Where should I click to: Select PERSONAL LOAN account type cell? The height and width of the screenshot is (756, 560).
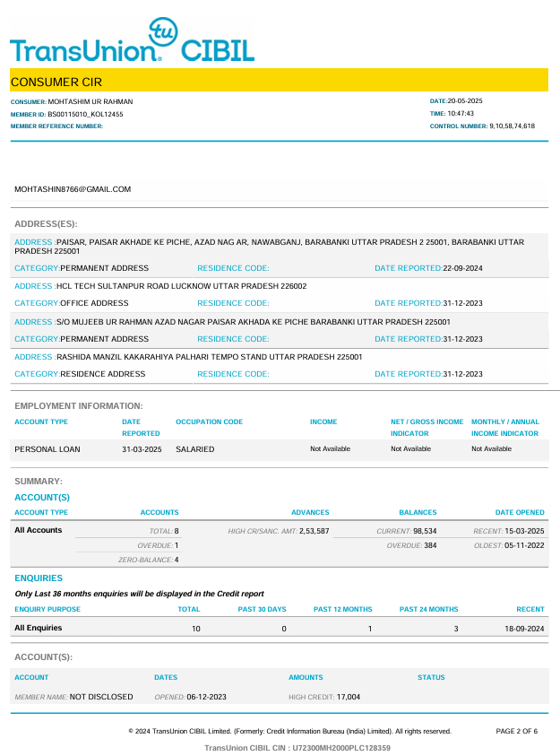click(x=47, y=449)
